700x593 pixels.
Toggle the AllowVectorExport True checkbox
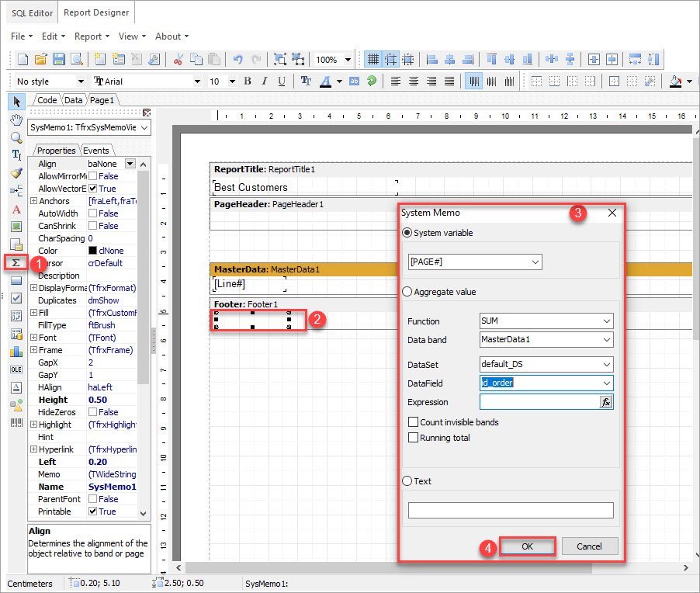coord(93,189)
